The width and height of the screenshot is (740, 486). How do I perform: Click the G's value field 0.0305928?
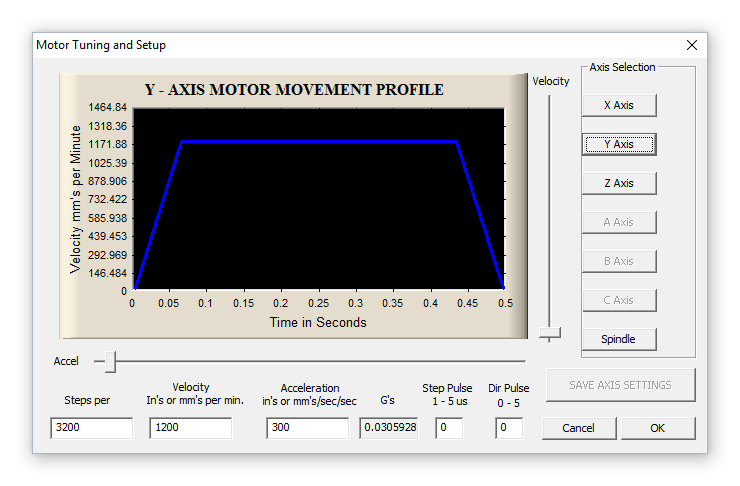coord(389,428)
